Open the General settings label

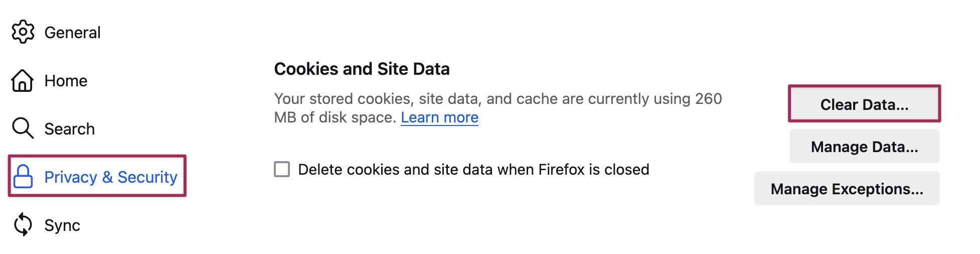tap(72, 33)
